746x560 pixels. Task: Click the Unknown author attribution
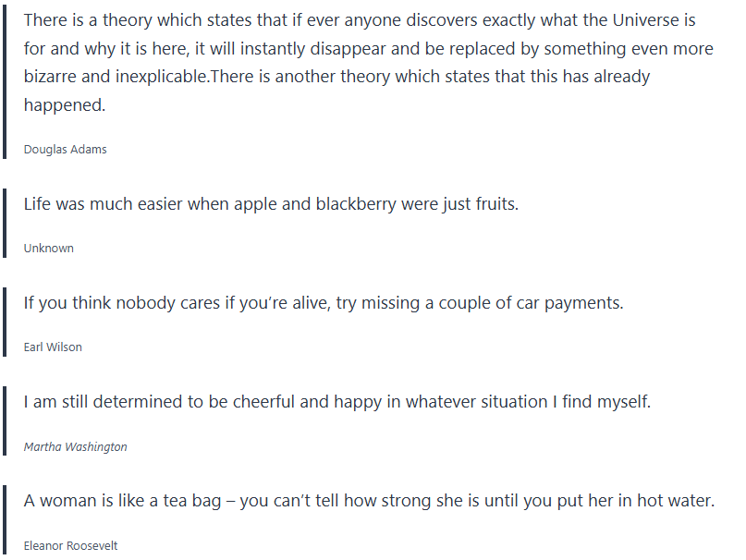click(49, 248)
